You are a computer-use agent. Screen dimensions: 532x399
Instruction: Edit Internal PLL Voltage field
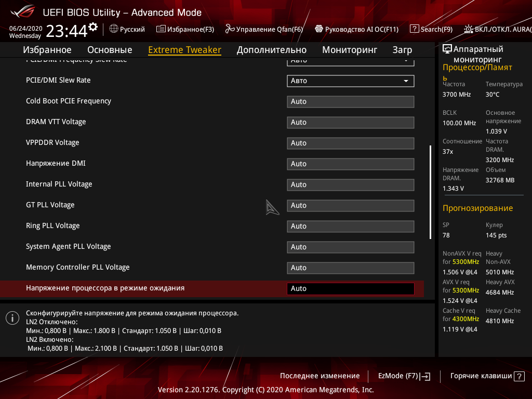[x=351, y=184]
